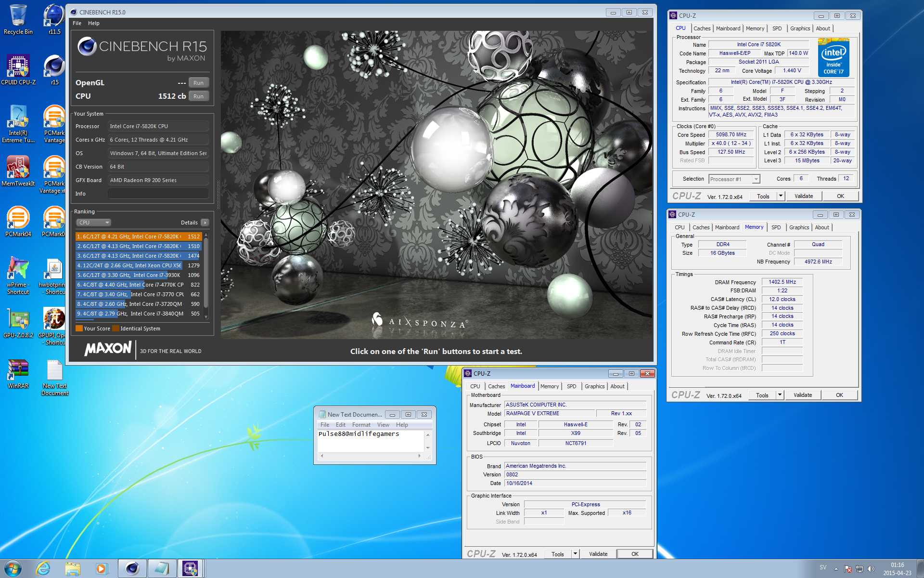The image size is (924, 578).
Task: Click the Windows Start orb
Action: (x=13, y=568)
